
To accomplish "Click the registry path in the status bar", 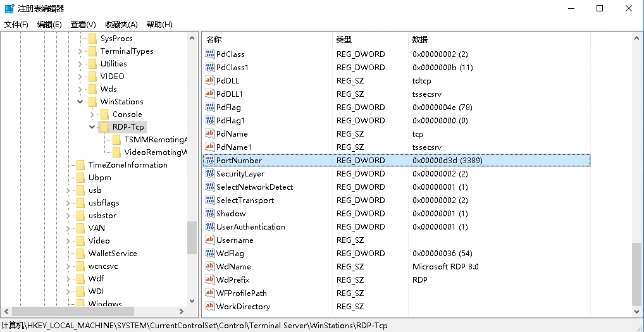I will tap(194, 326).
